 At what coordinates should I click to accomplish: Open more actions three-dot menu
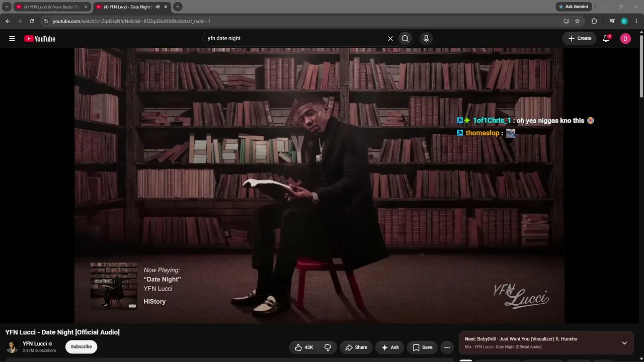[x=447, y=347]
